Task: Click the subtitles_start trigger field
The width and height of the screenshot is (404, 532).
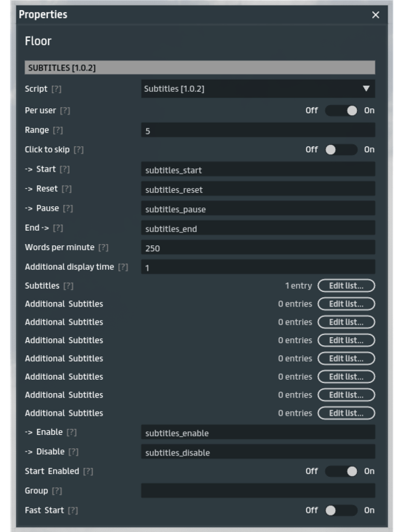Action: (258, 170)
